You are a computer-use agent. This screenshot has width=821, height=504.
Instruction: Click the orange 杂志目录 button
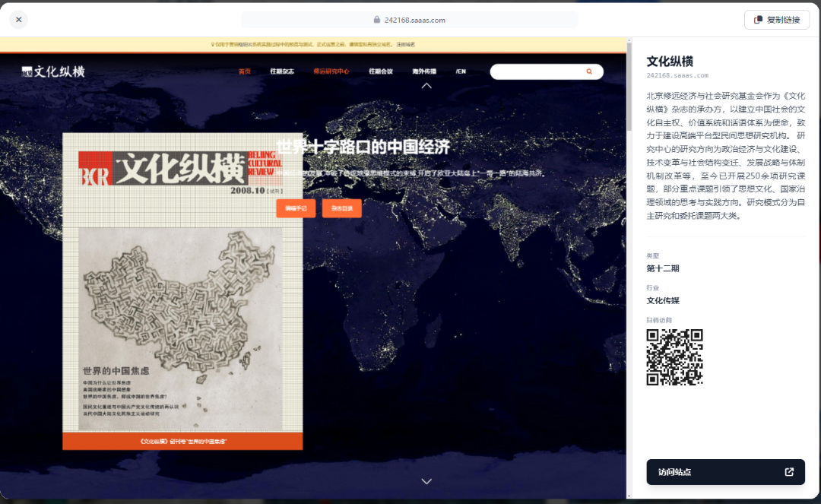pyautogui.click(x=341, y=208)
